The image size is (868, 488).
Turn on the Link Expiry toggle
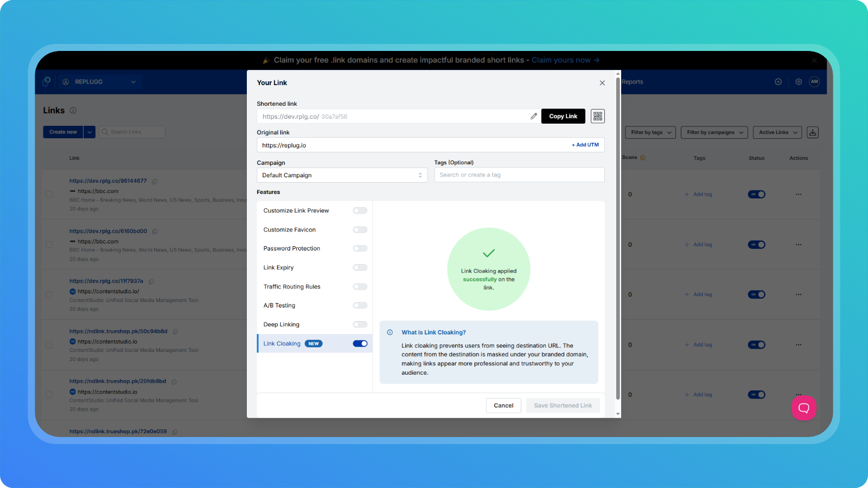coord(360,267)
